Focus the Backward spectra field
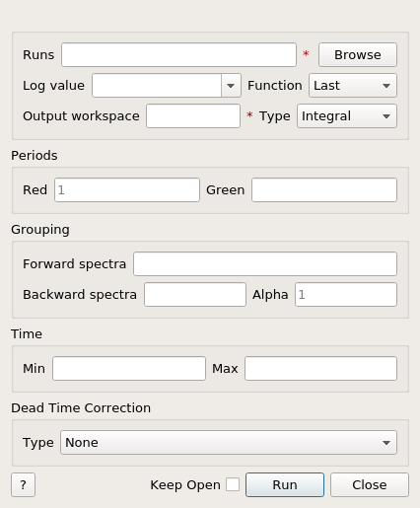The width and height of the screenshot is (420, 508). tap(195, 295)
